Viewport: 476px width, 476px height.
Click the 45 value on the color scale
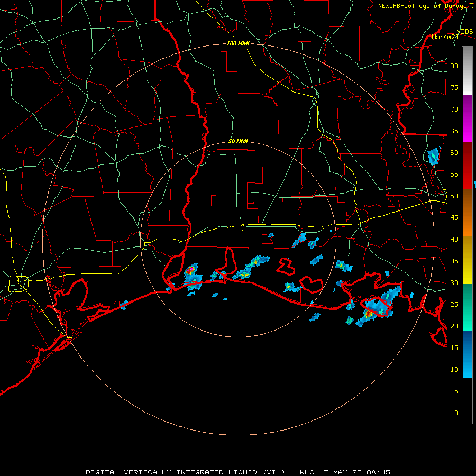[x=454, y=218]
